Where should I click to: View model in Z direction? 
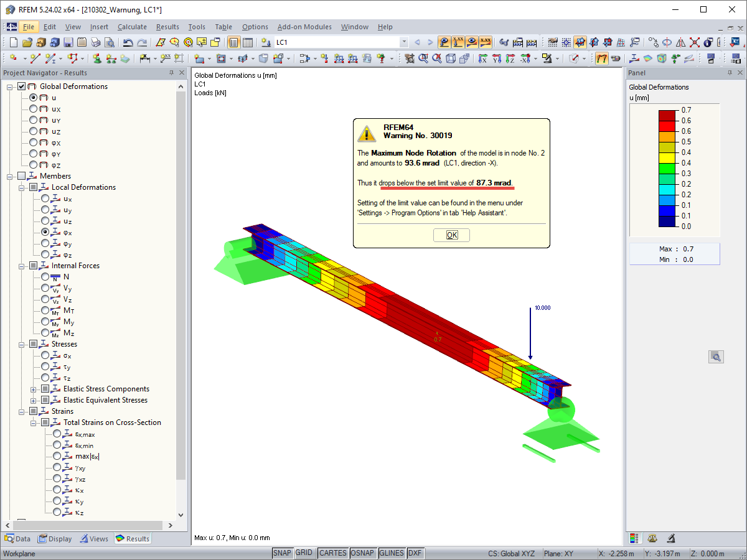(x=510, y=58)
